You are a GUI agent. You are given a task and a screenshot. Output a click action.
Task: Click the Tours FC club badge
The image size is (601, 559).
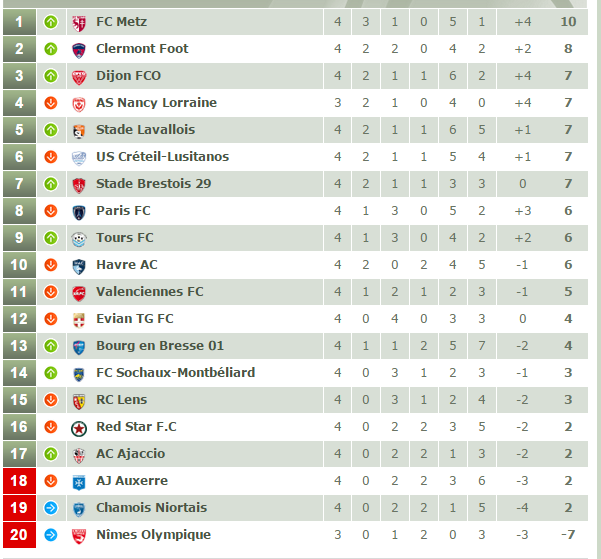click(79, 239)
